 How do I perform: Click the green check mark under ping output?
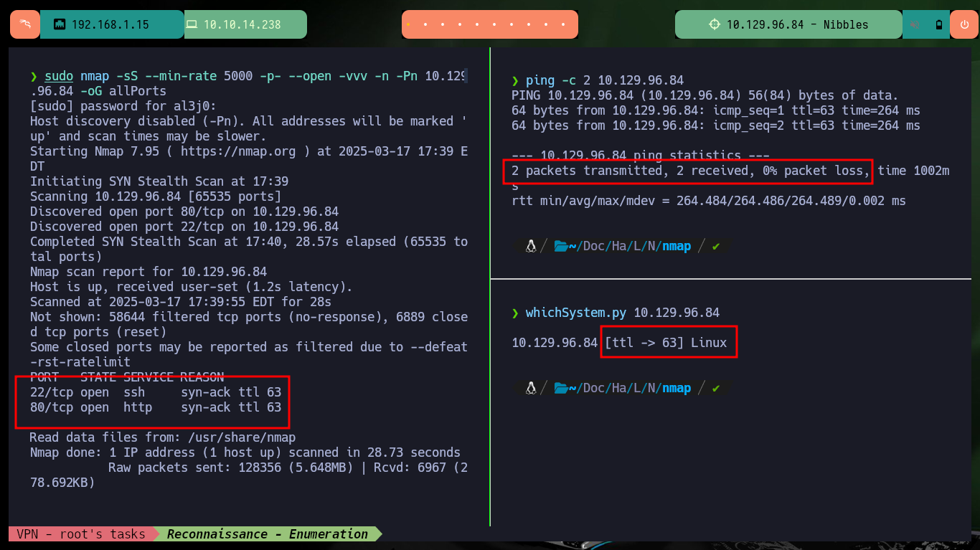point(715,247)
